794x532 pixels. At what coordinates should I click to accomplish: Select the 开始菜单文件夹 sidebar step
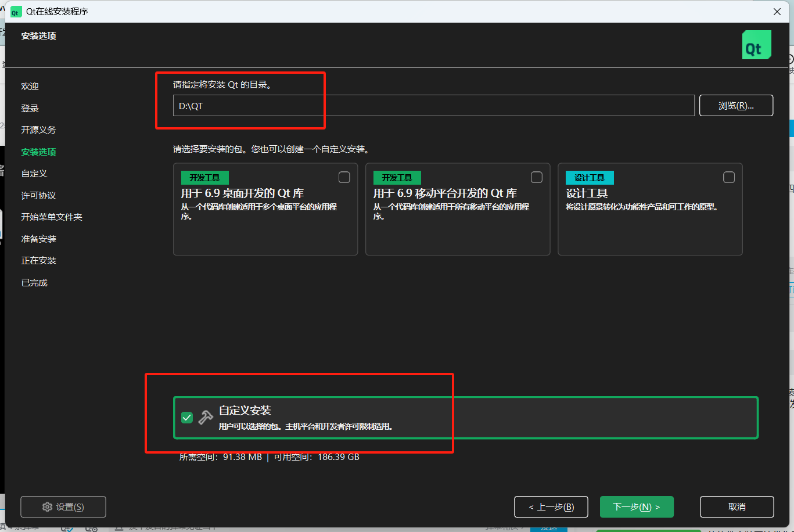tap(52, 217)
